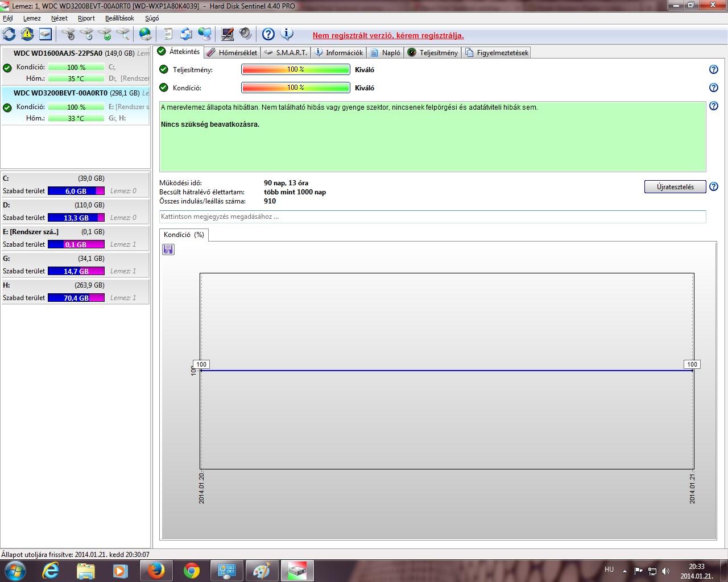The width and height of the screenshot is (728, 582).
Task: Switch to the S.M.A.R.T. tab
Action: 286,52
